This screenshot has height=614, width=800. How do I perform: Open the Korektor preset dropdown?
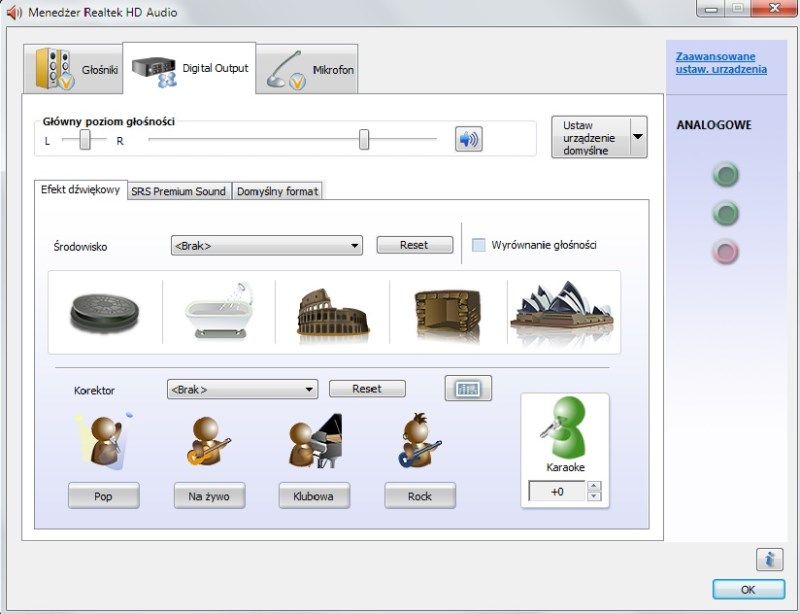(242, 389)
